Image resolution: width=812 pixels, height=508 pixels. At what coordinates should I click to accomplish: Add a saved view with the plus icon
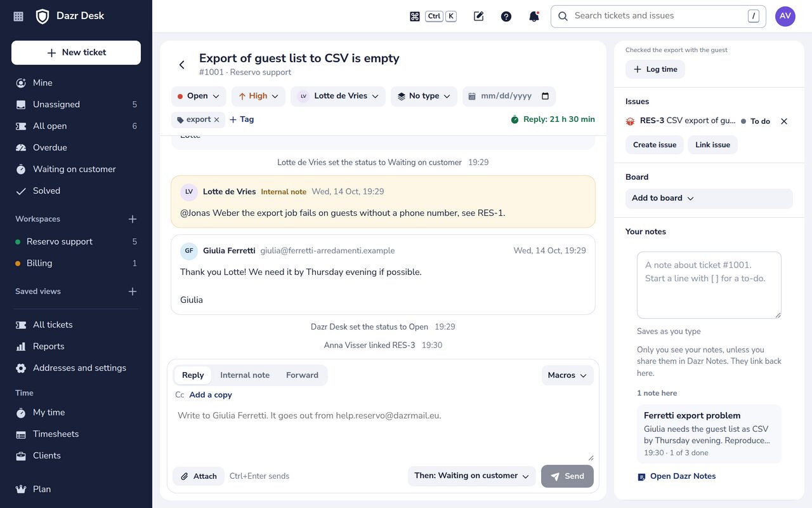[133, 291]
